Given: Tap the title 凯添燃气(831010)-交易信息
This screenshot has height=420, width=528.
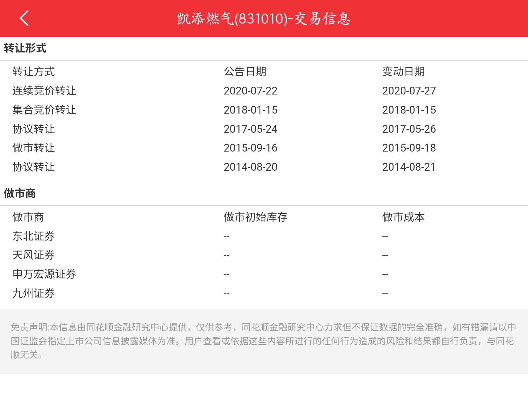Looking at the screenshot, I should [264, 19].
